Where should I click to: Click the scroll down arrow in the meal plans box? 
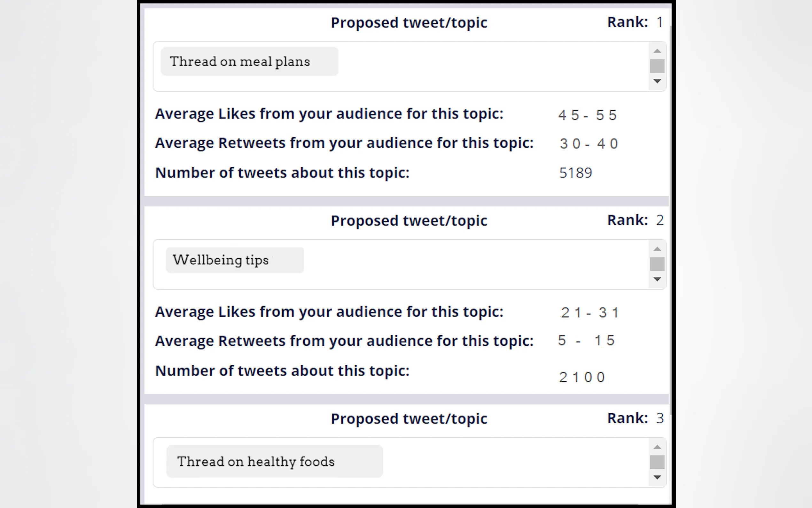(657, 81)
